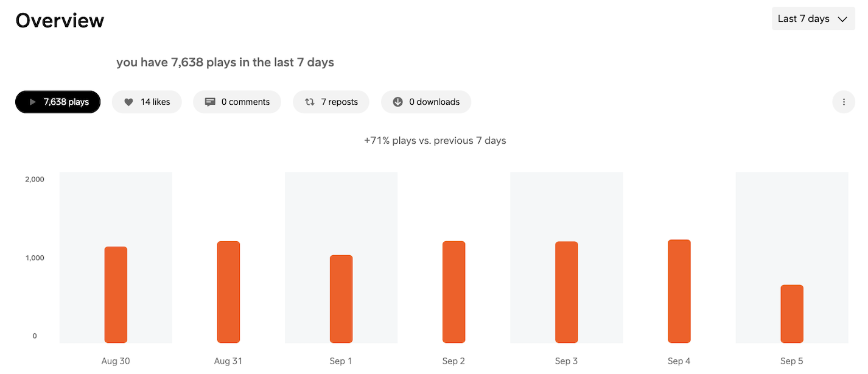
Task: Select the Aug 30 orange bar
Action: click(116, 295)
